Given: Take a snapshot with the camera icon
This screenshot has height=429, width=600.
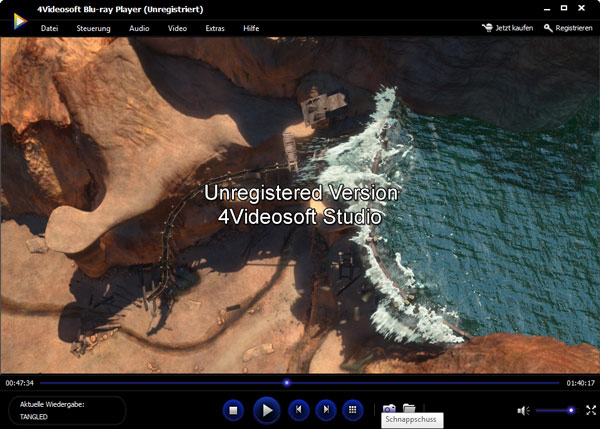Looking at the screenshot, I should coord(389,409).
